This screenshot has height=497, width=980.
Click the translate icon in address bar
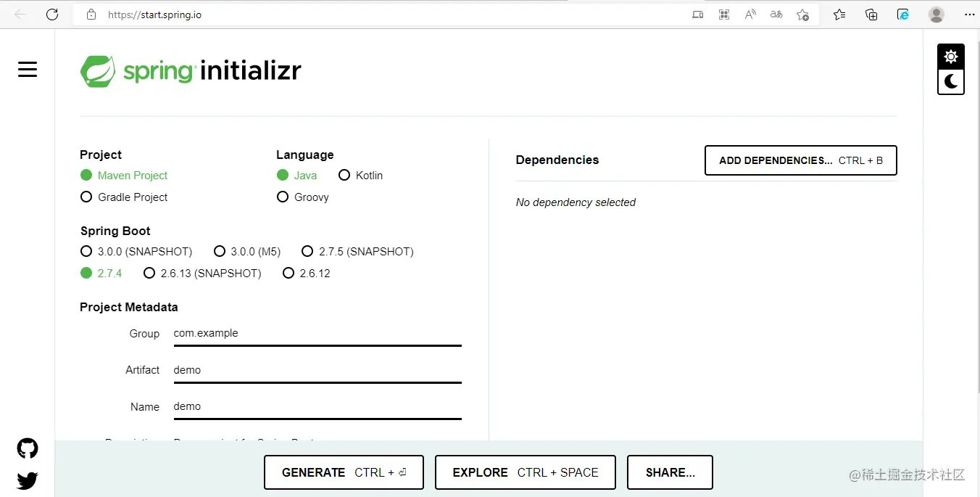point(776,15)
